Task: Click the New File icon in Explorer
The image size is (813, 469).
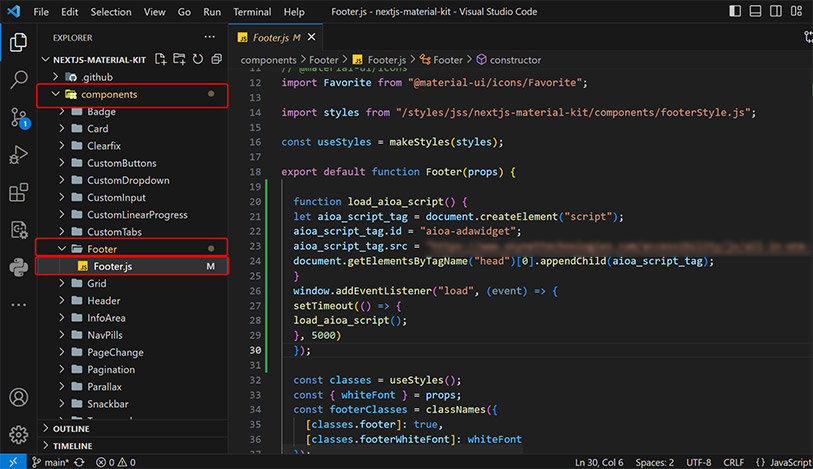Action: pos(161,59)
